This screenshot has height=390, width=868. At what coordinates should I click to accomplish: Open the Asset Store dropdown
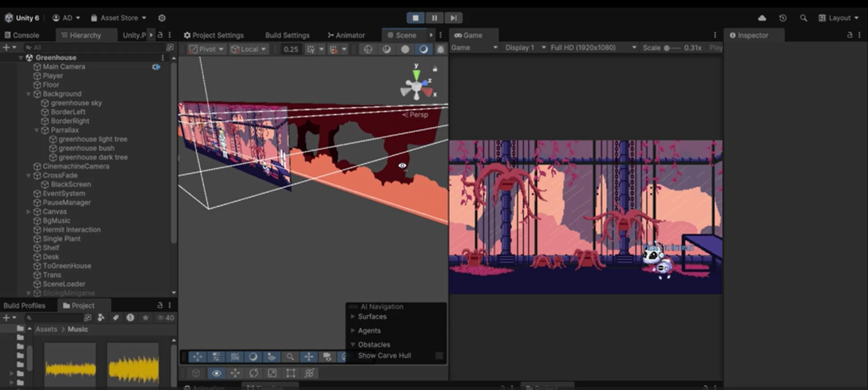coord(118,18)
